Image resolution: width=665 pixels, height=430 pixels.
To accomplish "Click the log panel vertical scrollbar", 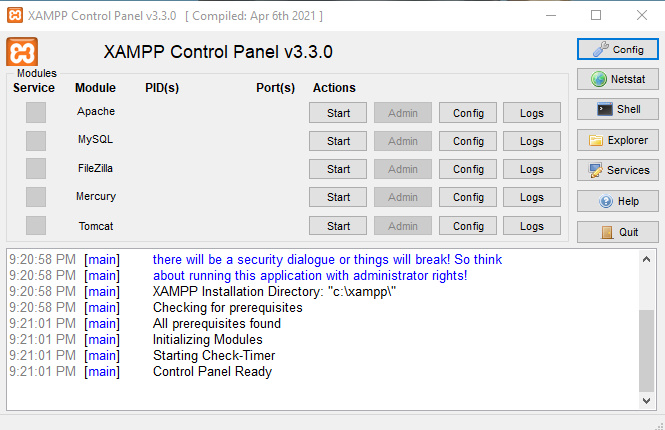I will (647, 350).
